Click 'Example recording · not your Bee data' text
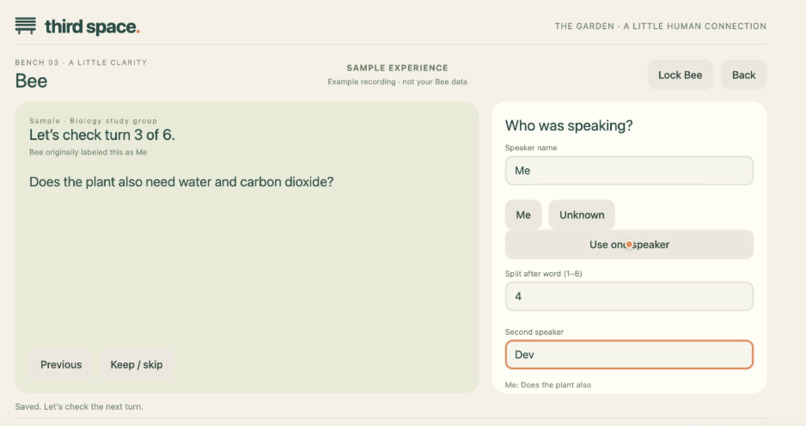This screenshot has height=426, width=806. tap(397, 82)
